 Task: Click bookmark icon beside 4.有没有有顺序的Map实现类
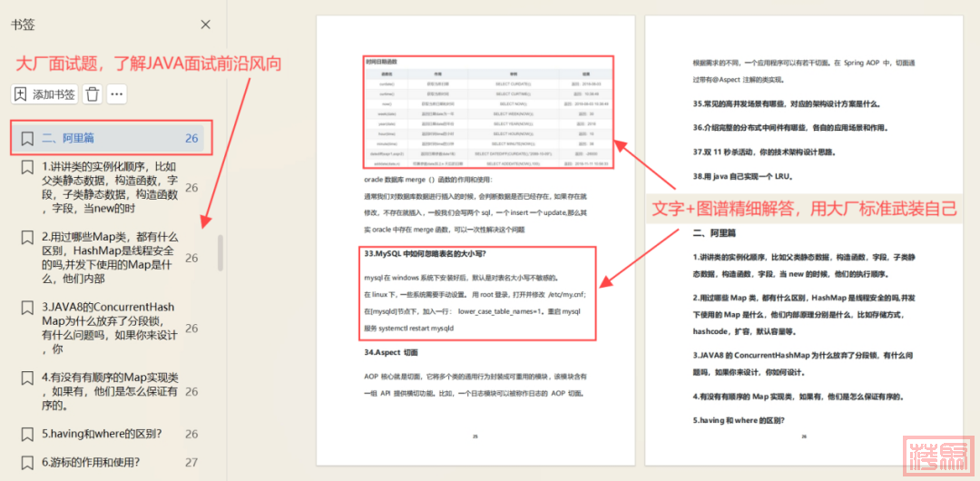[27, 378]
